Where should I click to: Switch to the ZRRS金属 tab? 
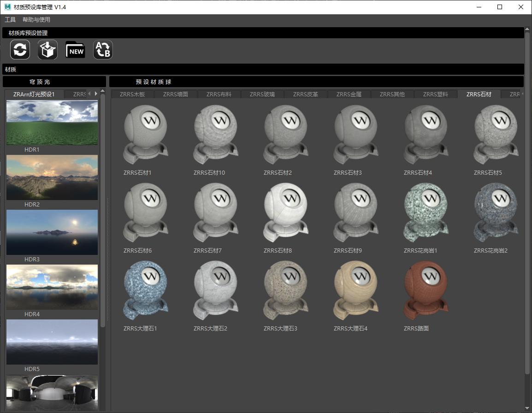349,94
